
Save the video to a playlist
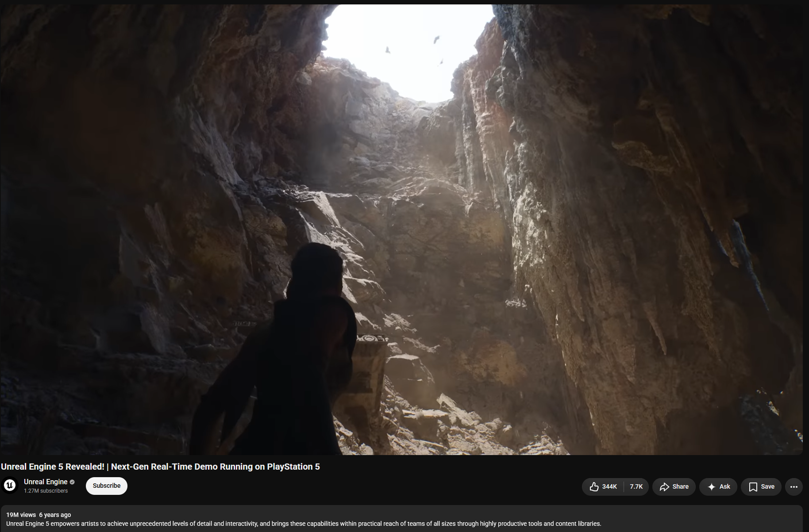[x=761, y=486]
